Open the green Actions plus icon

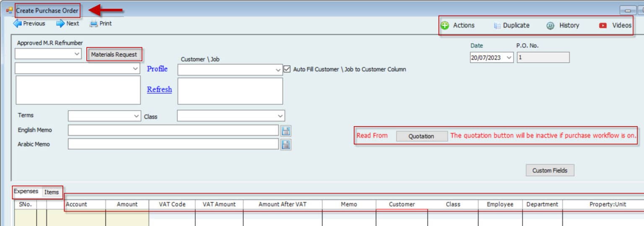coord(445,26)
